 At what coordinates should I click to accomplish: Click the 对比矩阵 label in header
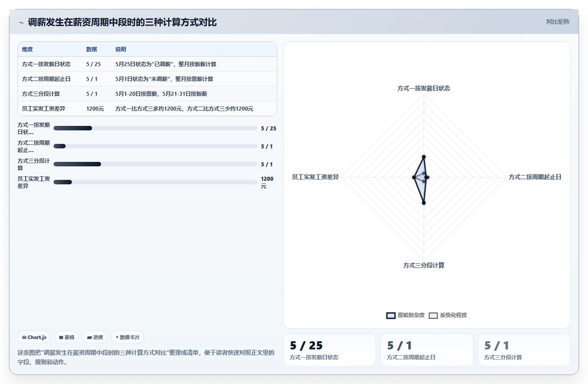pos(557,22)
